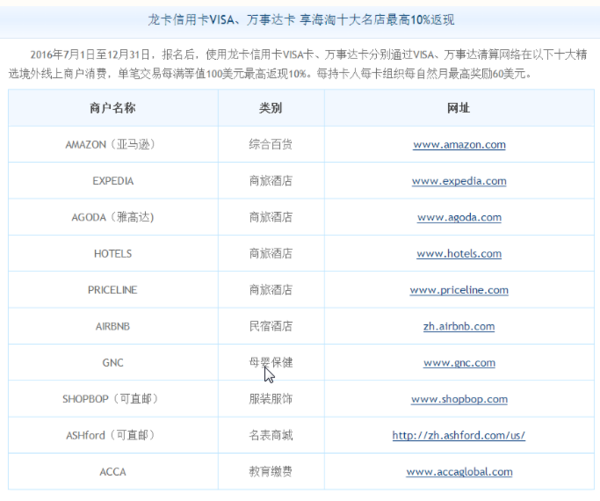
Task: Go to the zh.airbnb.com link
Action: (x=459, y=326)
